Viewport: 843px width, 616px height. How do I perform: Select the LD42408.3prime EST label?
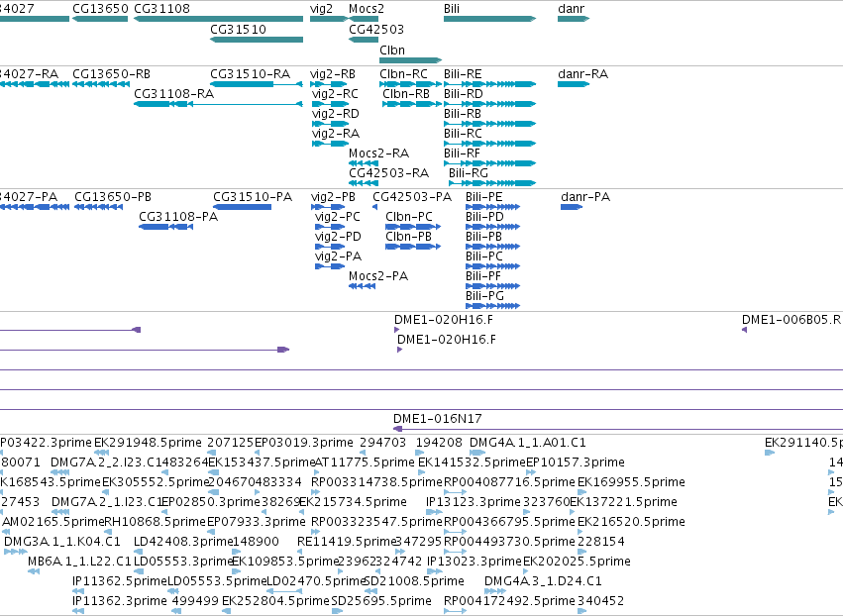(183, 542)
